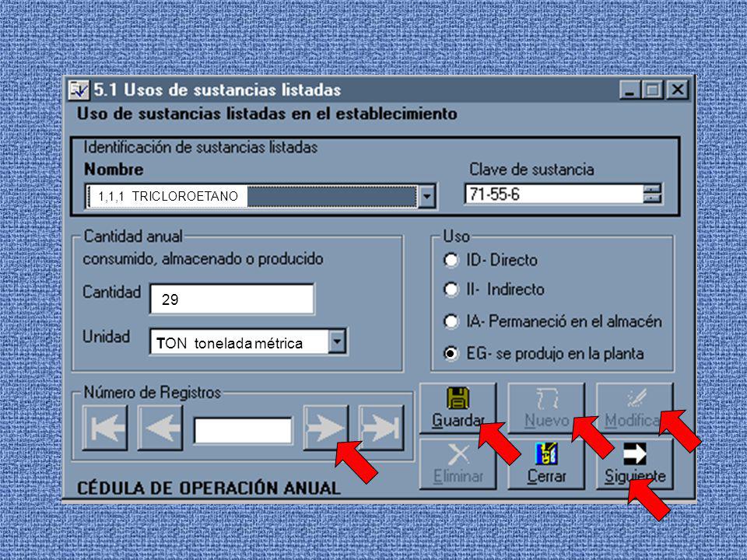Screen dimensions: 747x560
Task: Click the Nuevo record button
Action: pyautogui.click(x=546, y=408)
